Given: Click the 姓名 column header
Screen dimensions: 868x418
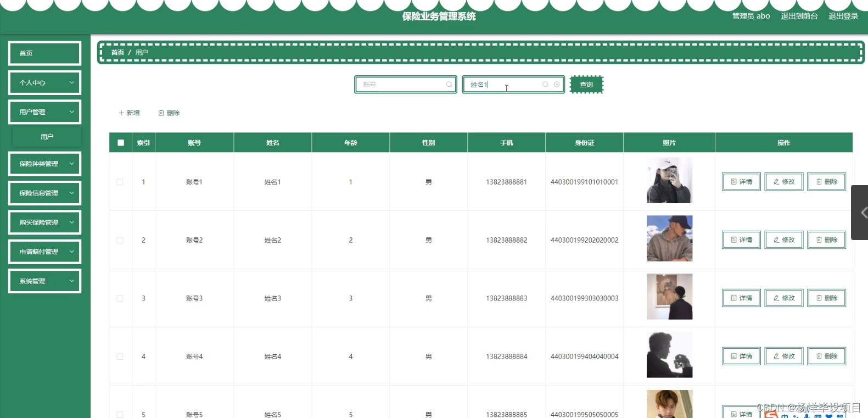Looking at the screenshot, I should [x=273, y=143].
